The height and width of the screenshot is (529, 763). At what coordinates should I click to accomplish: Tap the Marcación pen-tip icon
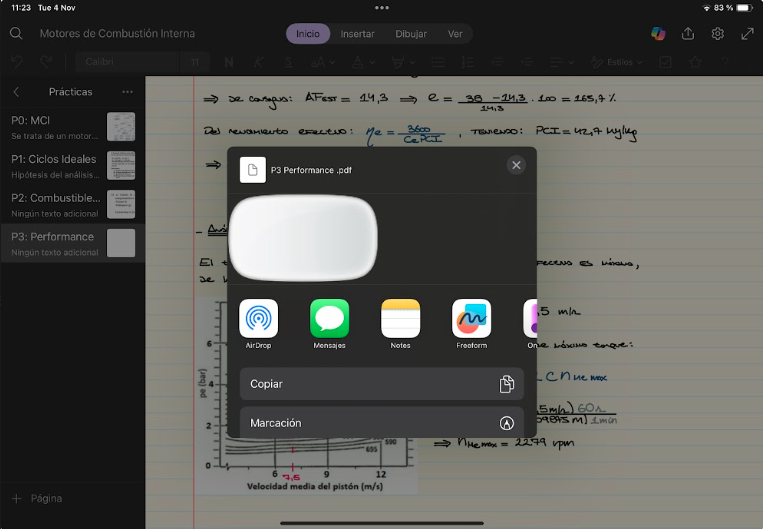(507, 423)
